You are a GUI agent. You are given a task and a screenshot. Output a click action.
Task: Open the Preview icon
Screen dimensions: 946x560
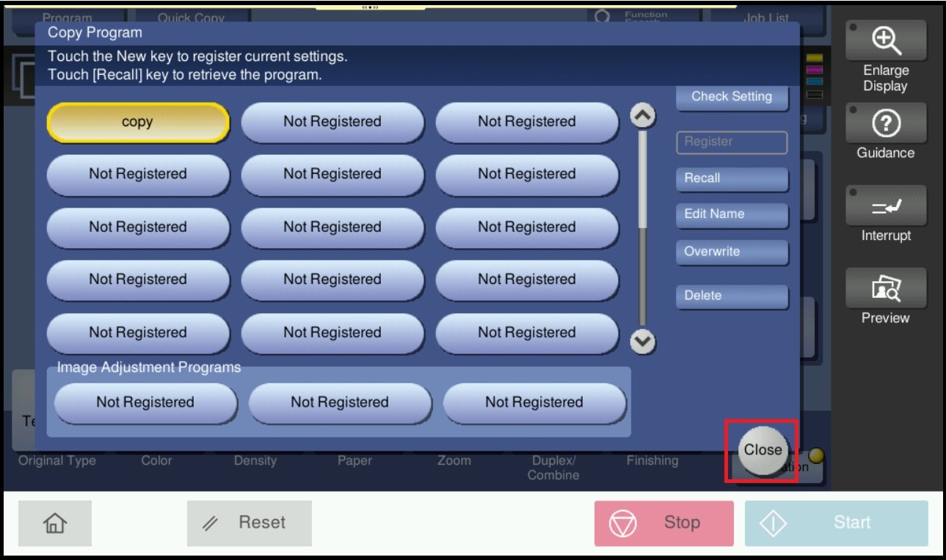pos(885,290)
